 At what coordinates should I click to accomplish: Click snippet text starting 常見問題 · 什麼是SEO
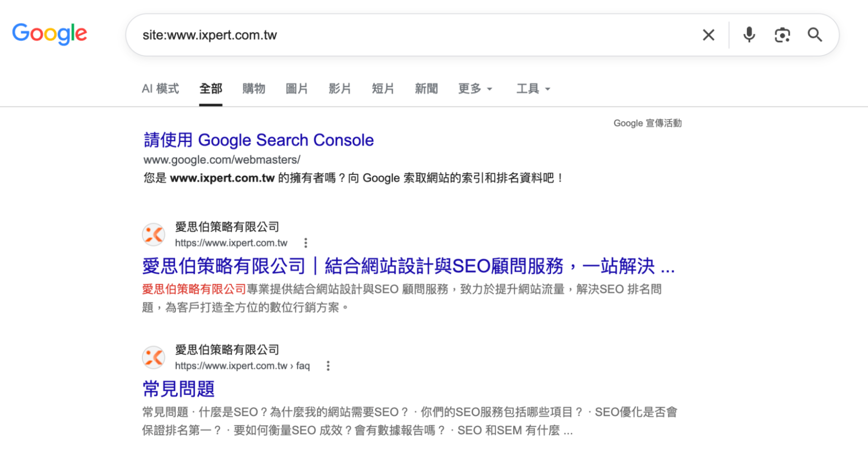pyautogui.click(x=409, y=421)
